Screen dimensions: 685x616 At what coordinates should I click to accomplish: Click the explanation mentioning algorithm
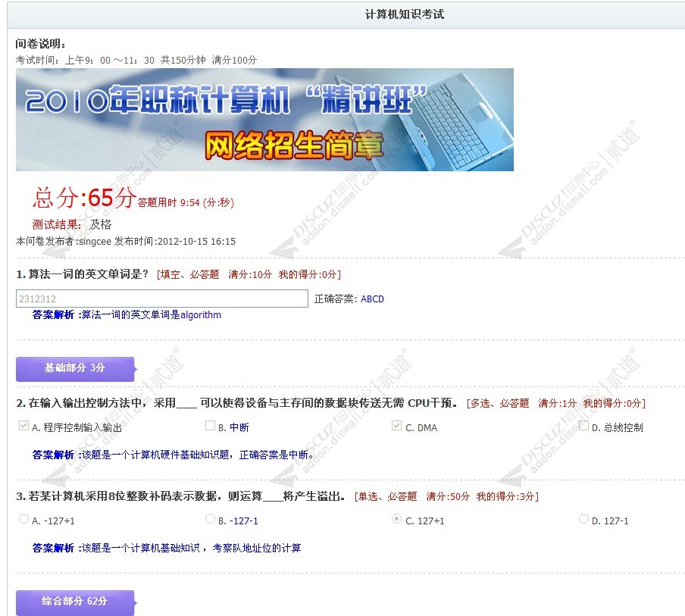tap(127, 315)
